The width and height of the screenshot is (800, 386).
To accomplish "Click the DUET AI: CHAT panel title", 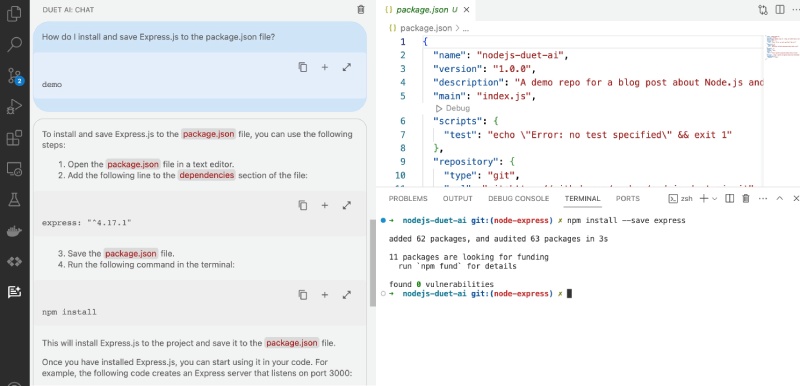I will (x=68, y=10).
